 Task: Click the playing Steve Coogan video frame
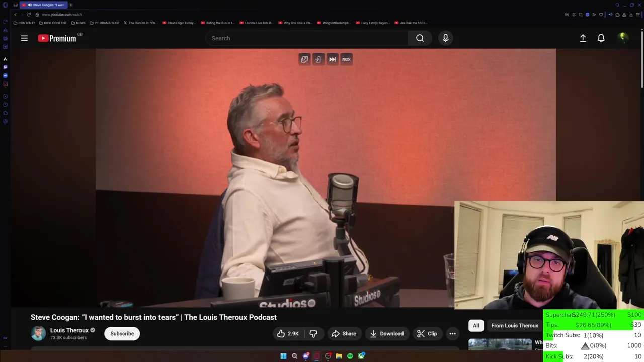326,178
